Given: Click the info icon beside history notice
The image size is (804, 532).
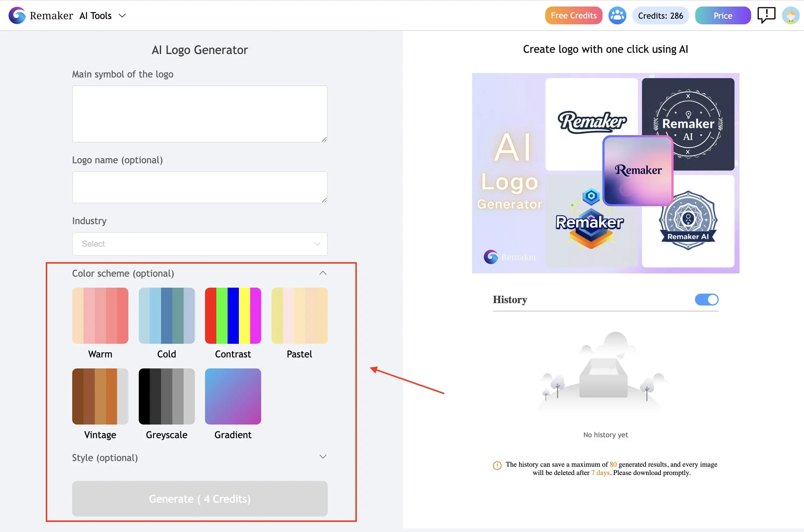Looking at the screenshot, I should click(x=497, y=465).
